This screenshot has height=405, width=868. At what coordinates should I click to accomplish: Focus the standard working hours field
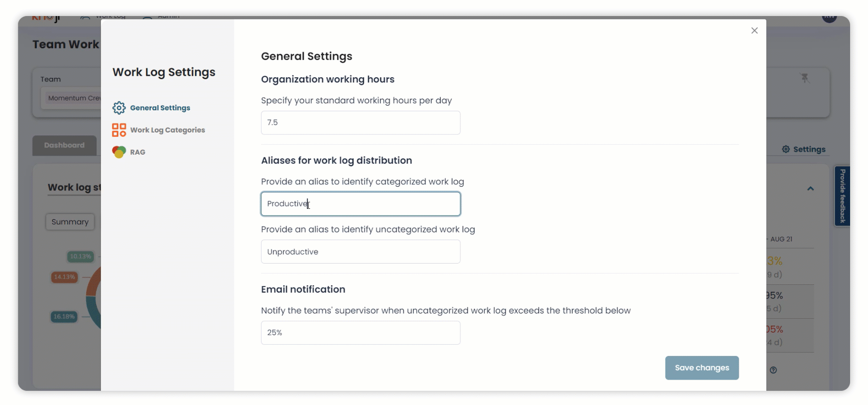tap(360, 123)
